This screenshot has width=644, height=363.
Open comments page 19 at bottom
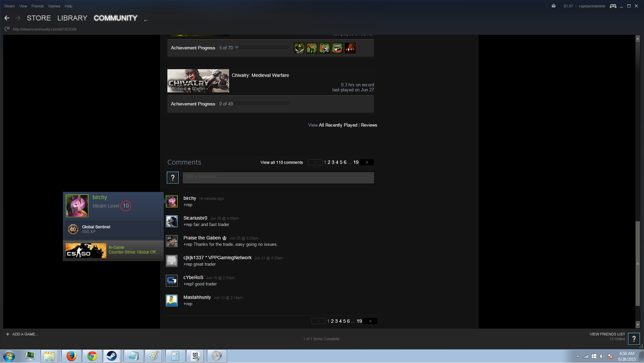(x=359, y=321)
